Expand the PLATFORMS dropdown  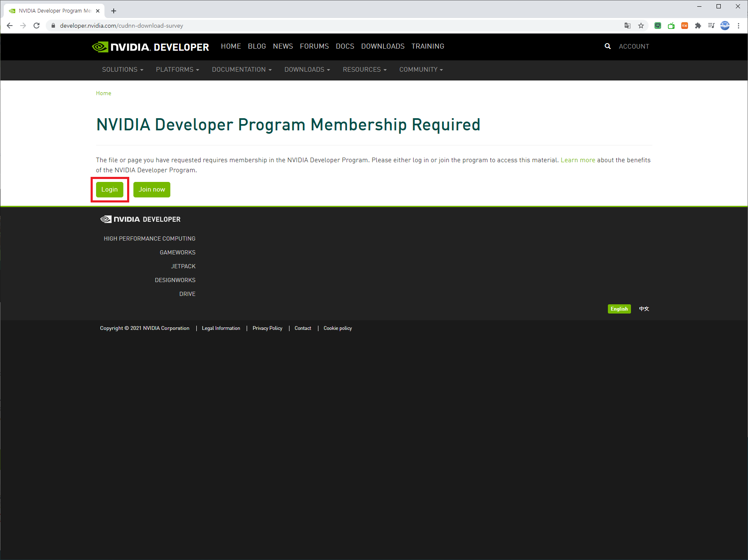(177, 70)
